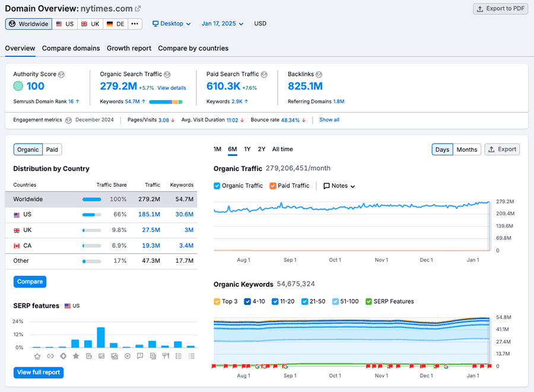Image resolution: width=534 pixels, height=392 pixels.
Task: Expand Notes dropdown
Action: [339, 186]
